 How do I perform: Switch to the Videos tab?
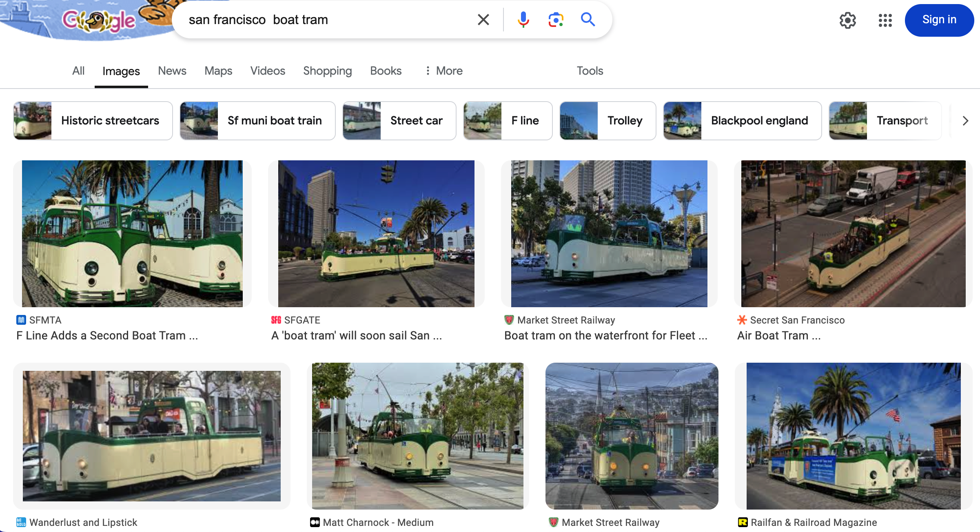coord(268,71)
